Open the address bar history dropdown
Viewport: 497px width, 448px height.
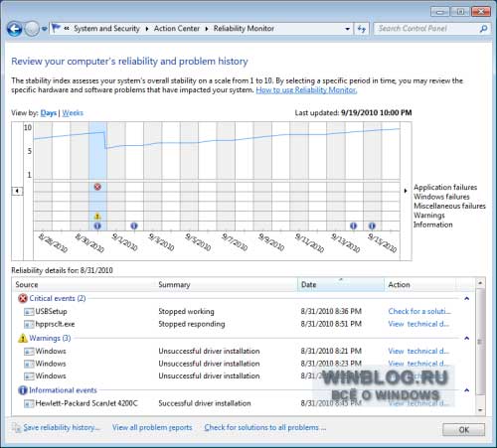347,29
